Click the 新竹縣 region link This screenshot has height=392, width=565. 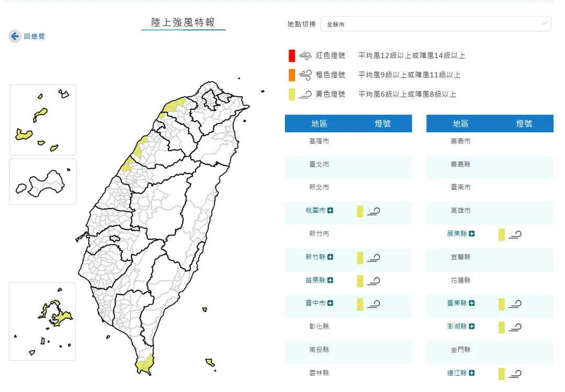click(x=315, y=257)
